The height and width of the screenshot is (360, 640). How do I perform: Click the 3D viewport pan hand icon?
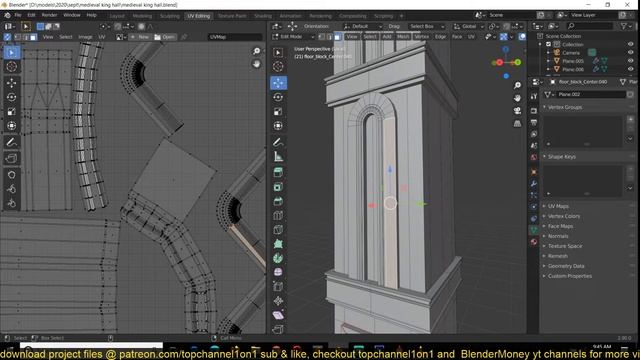coord(517,98)
